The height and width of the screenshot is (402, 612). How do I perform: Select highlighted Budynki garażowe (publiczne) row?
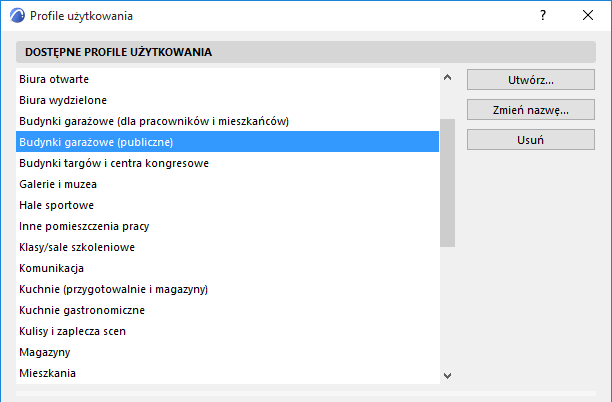click(x=228, y=142)
